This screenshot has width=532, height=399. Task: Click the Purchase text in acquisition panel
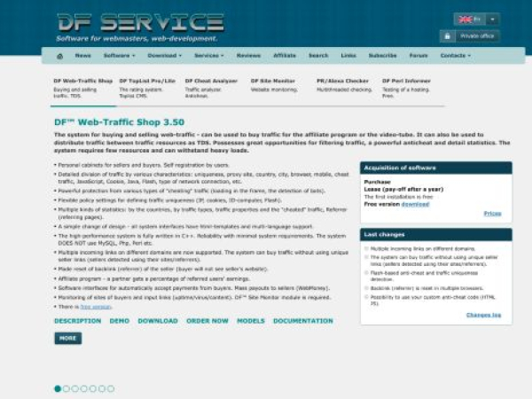pyautogui.click(x=378, y=182)
